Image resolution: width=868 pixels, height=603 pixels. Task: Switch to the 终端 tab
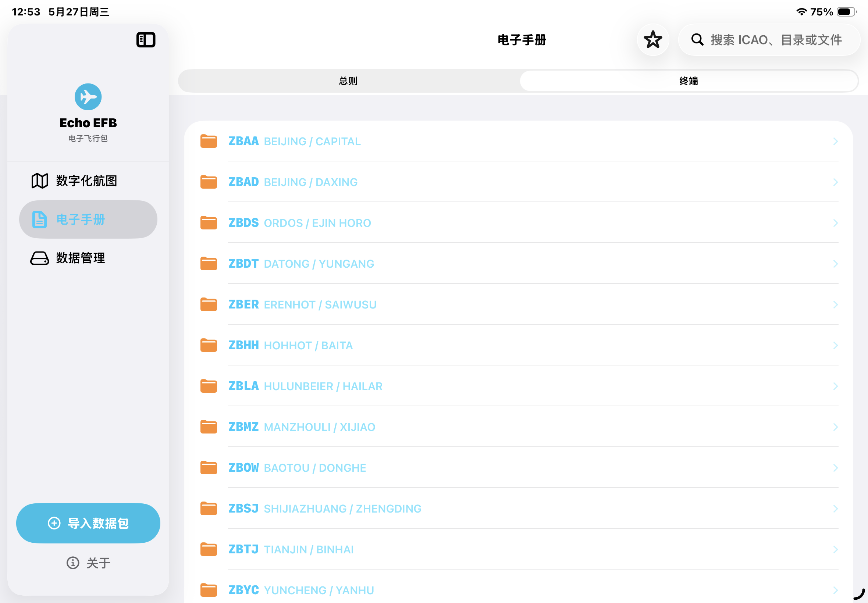click(x=689, y=81)
